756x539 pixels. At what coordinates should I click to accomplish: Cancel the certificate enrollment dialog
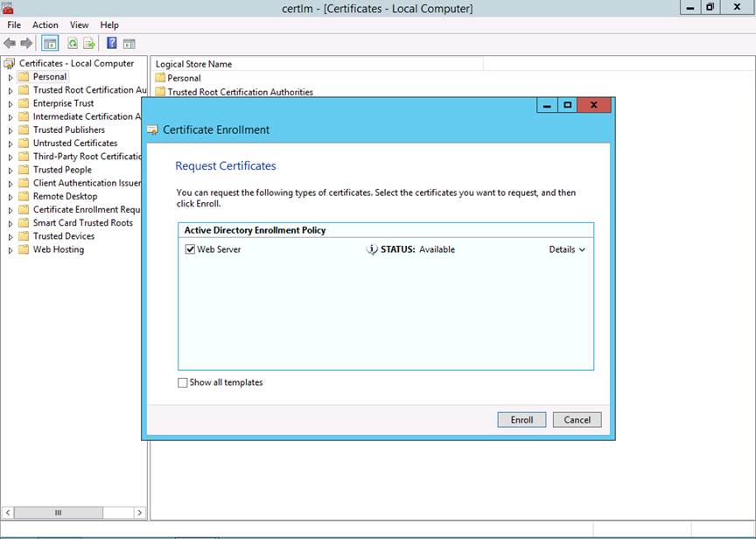pos(577,420)
